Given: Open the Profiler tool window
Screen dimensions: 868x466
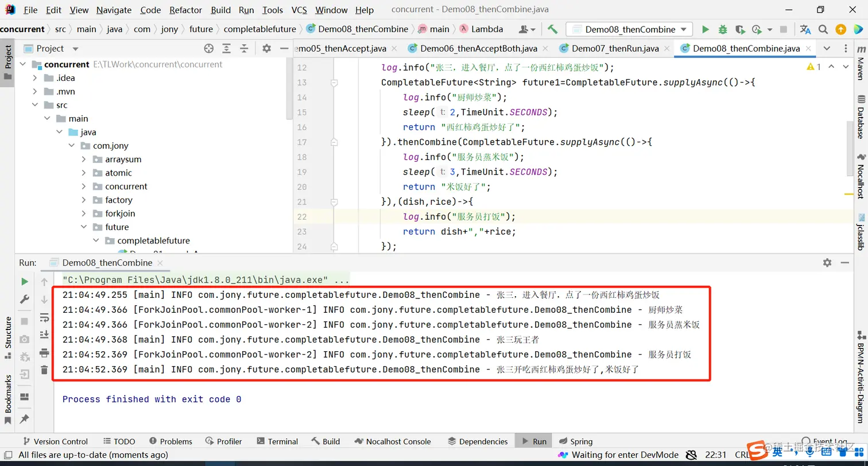Looking at the screenshot, I should [x=223, y=441].
